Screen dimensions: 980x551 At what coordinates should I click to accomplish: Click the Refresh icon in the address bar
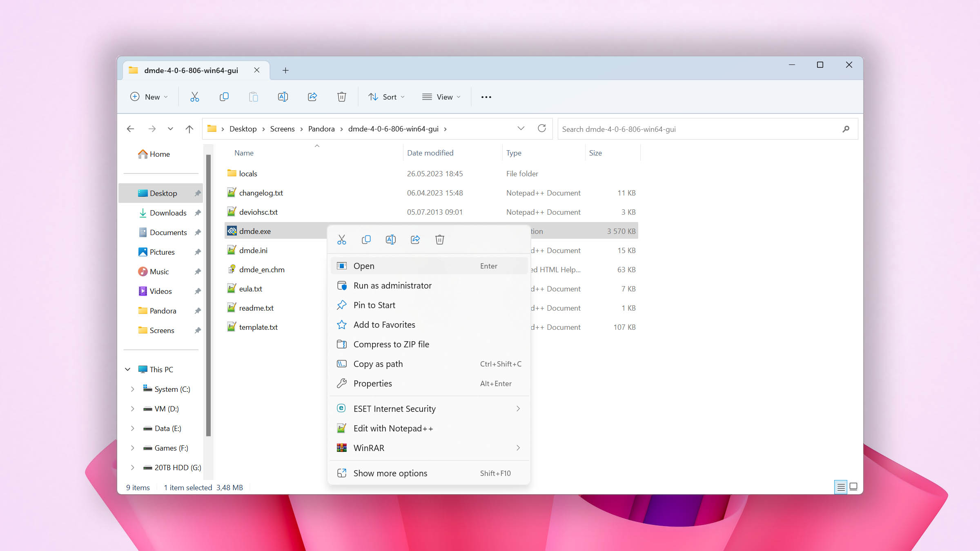coord(542,129)
